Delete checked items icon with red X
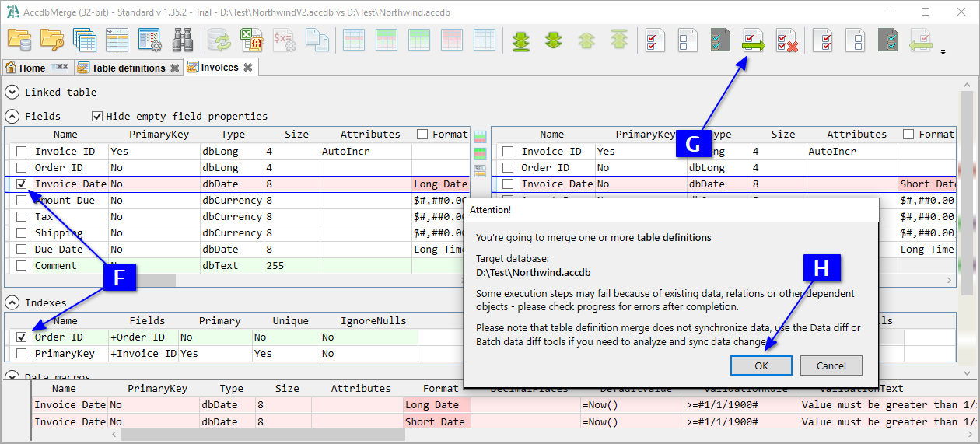Viewport: 980px width, 444px height. [786, 40]
